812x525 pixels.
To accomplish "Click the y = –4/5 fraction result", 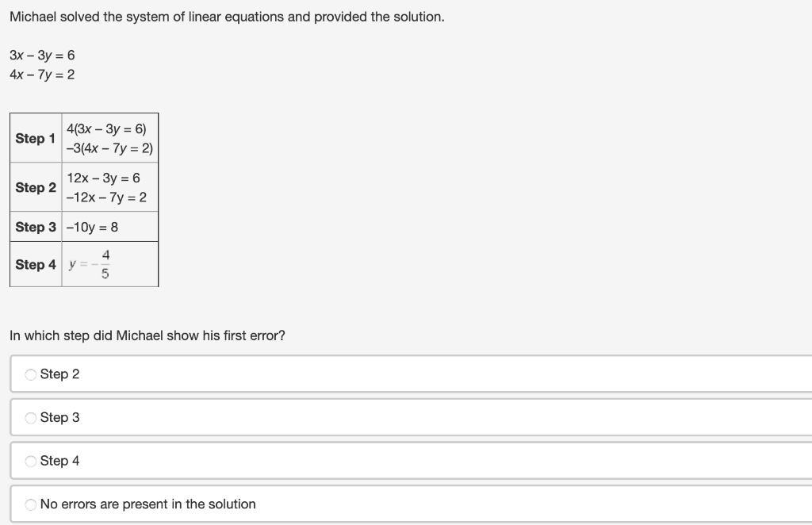I will (x=89, y=264).
